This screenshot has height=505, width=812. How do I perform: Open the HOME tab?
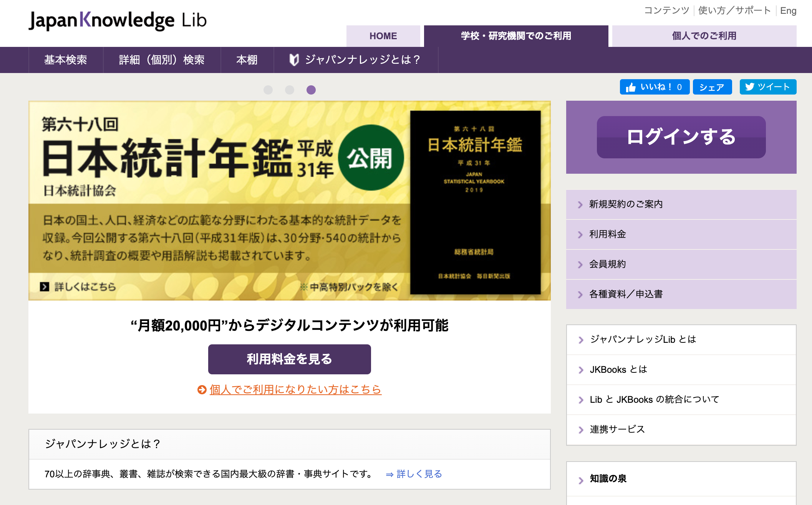pyautogui.click(x=383, y=36)
